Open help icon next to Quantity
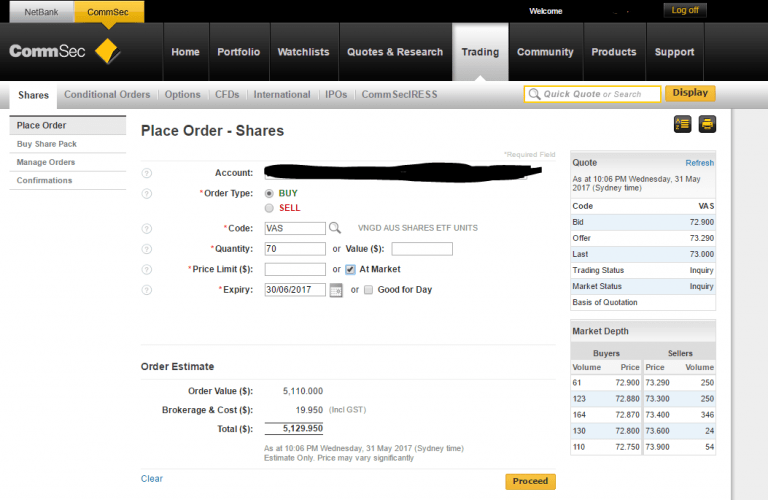 [146, 249]
